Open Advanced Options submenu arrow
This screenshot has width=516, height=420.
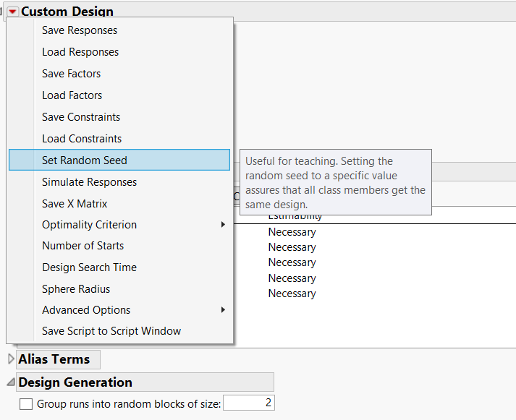[x=223, y=310]
